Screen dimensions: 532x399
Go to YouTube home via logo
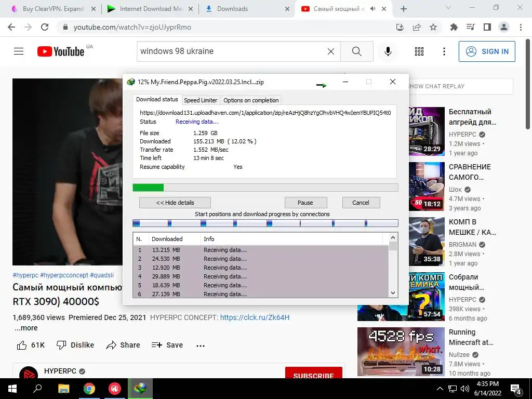tap(61, 51)
